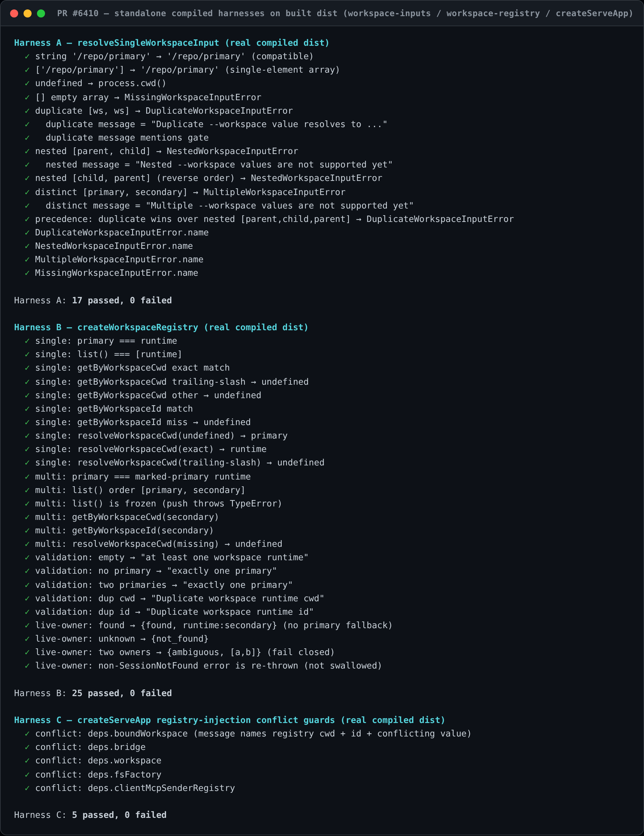Select the Harness A resolveSingleWorkspaceInput heading
The width and height of the screenshot is (644, 836).
click(172, 43)
